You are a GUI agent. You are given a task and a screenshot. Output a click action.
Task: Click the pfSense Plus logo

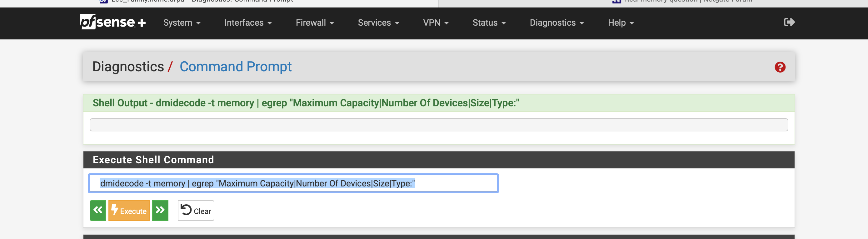pos(113,22)
